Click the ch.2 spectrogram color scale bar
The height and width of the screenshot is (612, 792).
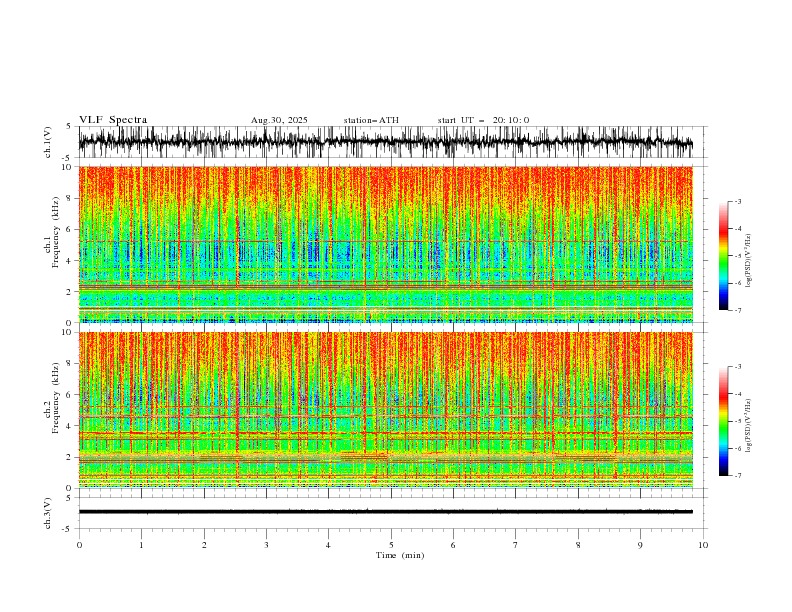pos(723,421)
